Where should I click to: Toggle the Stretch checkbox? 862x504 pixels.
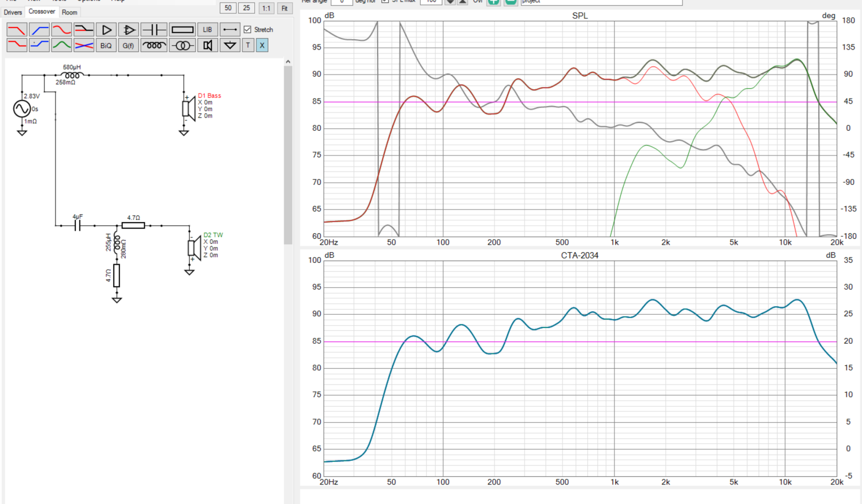coord(247,30)
